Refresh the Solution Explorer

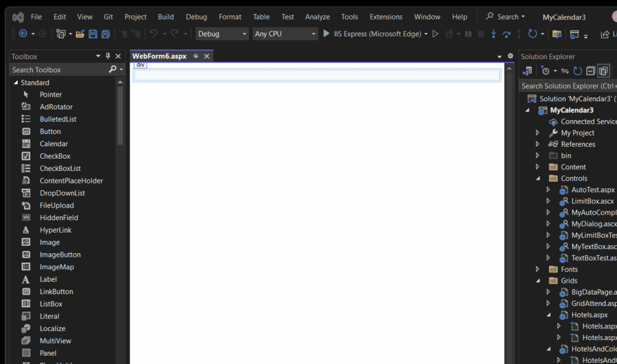pyautogui.click(x=577, y=70)
